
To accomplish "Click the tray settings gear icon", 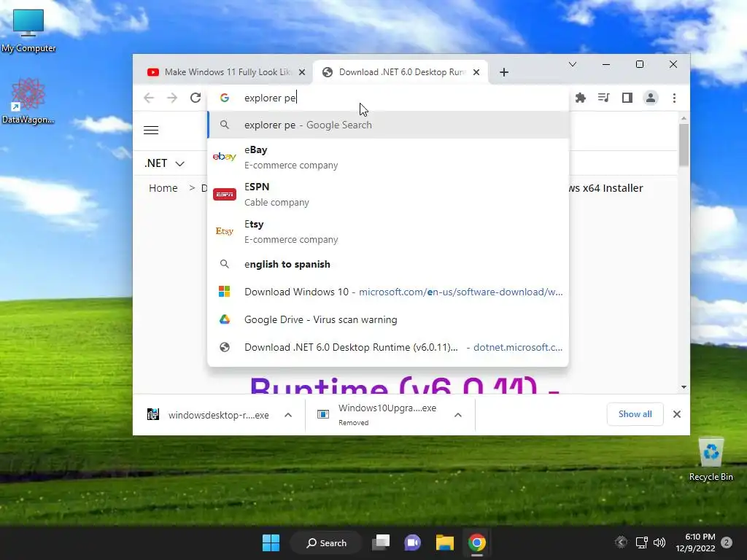I will [x=621, y=542].
